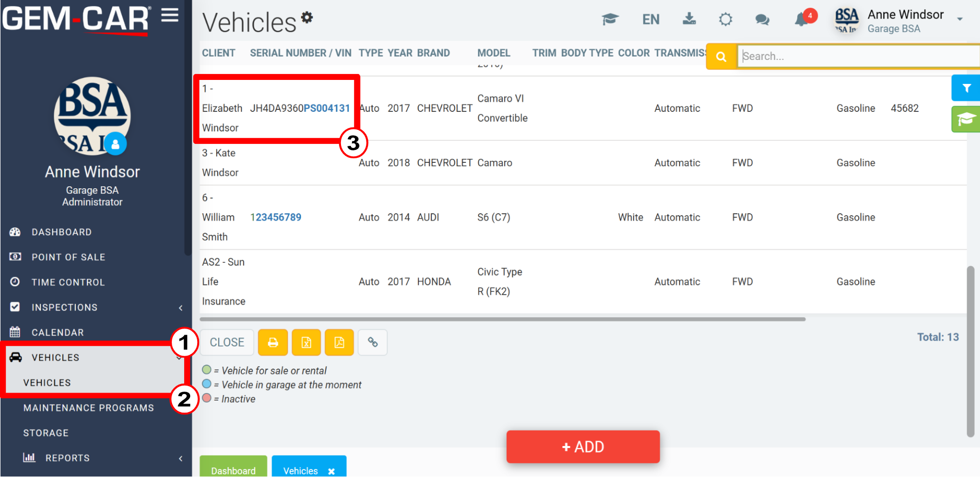Open the Anne Windsor account dropdown
The image size is (980, 477).
(x=959, y=19)
